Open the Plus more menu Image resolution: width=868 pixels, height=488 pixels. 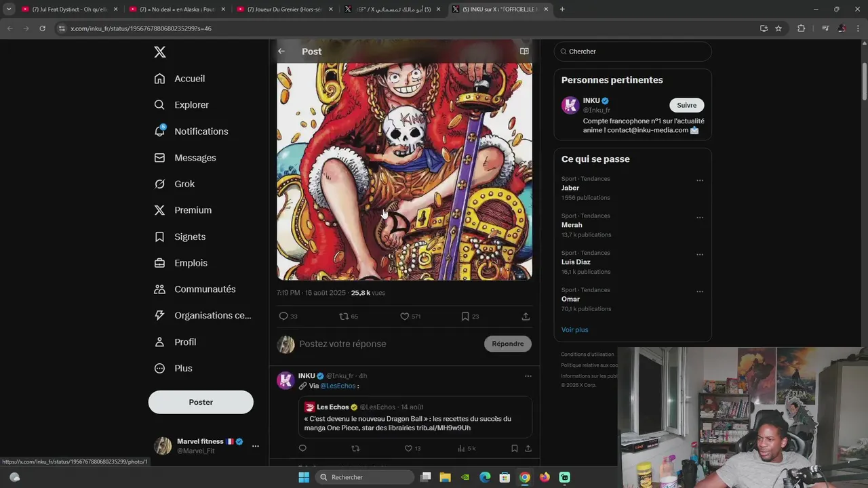pyautogui.click(x=174, y=368)
